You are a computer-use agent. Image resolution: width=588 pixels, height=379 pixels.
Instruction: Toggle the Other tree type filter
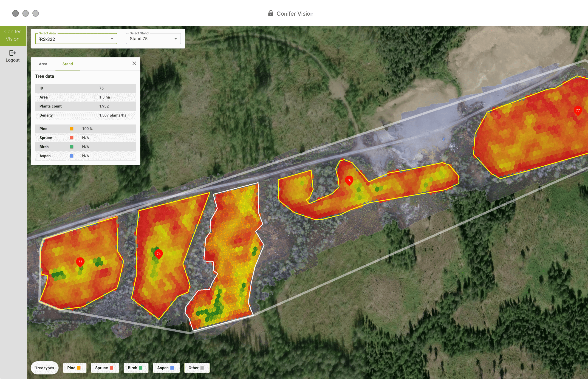click(197, 368)
